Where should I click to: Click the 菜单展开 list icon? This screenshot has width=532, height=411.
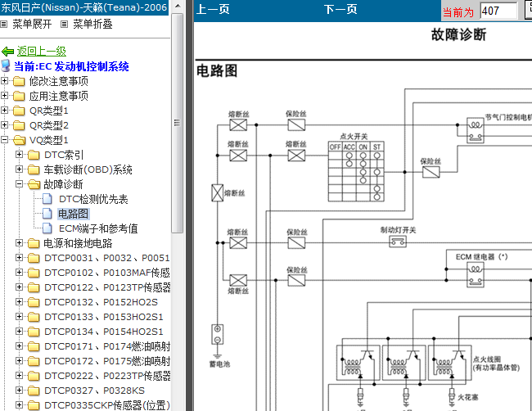point(4,24)
